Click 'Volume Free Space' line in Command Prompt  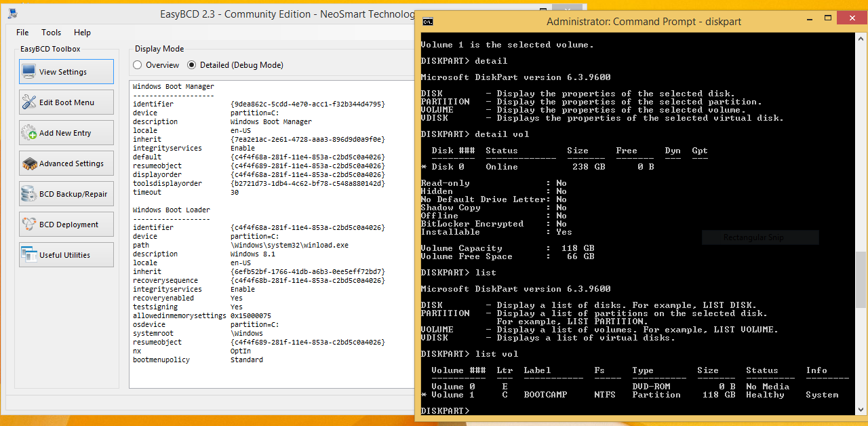(507, 256)
